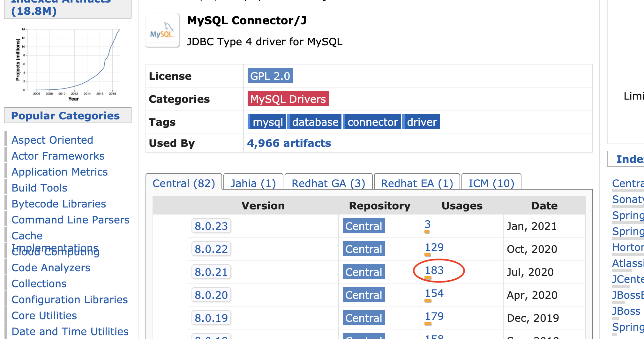Open the 4,966 artifacts used-by link
The image size is (644, 339).
[289, 143]
